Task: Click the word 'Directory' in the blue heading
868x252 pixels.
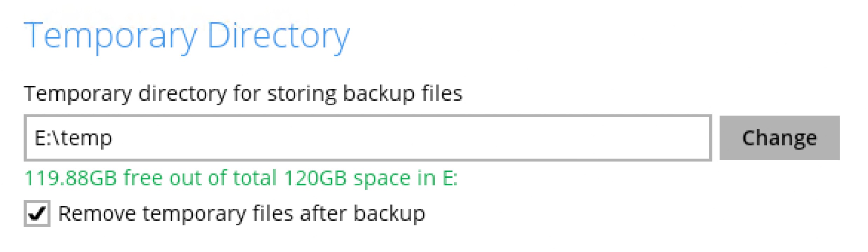Action: 278,36
